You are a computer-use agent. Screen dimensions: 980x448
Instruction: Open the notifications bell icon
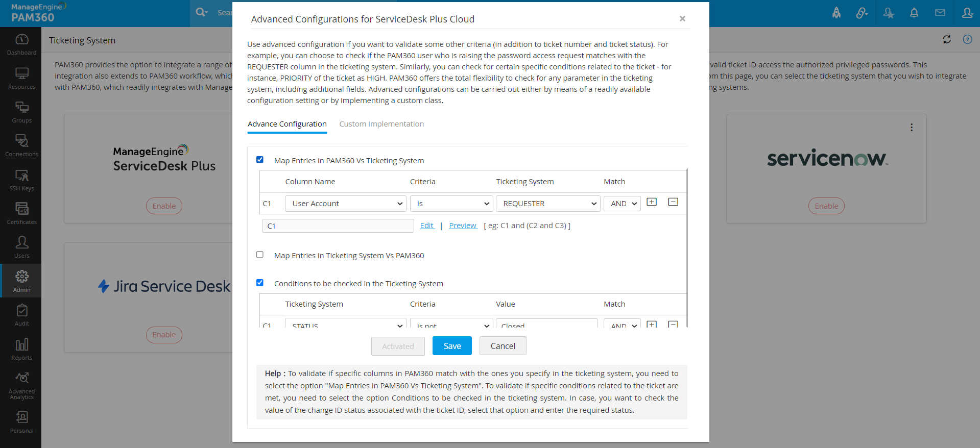(914, 13)
